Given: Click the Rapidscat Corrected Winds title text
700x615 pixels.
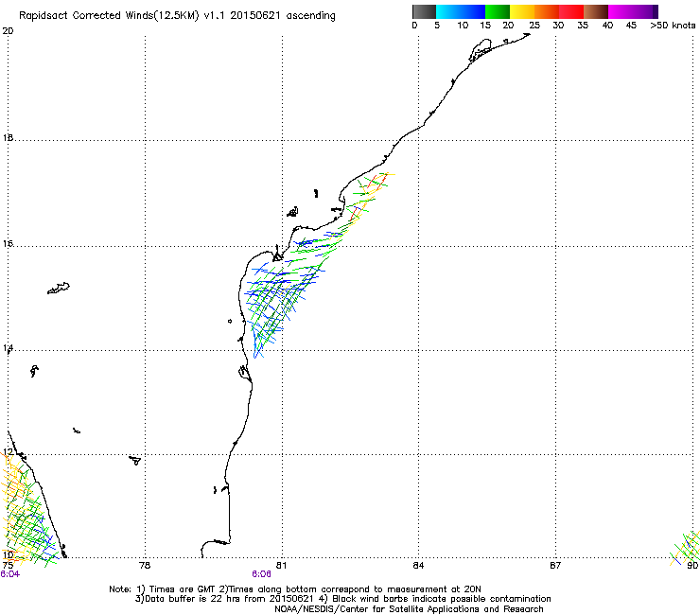Looking at the screenshot, I should pyautogui.click(x=177, y=15).
